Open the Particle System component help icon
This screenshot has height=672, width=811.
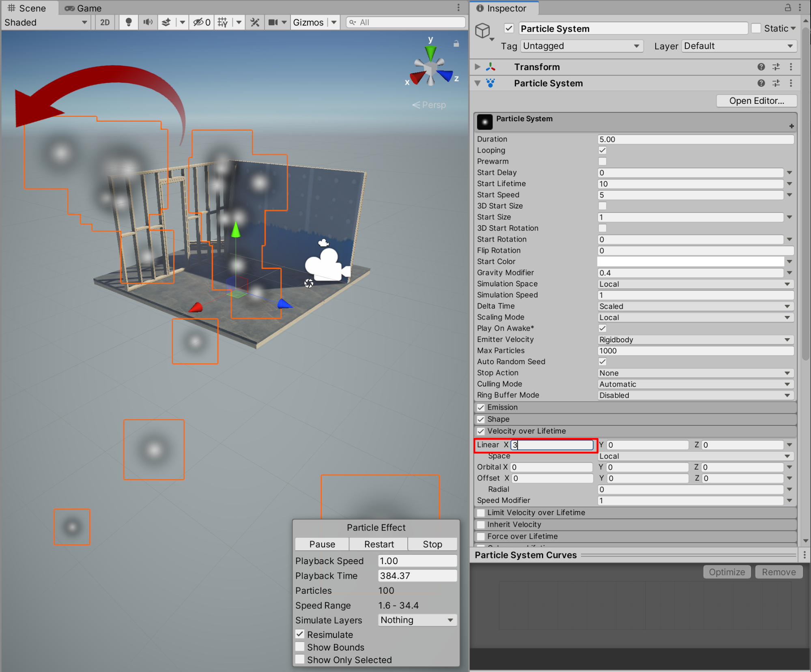pos(761,83)
